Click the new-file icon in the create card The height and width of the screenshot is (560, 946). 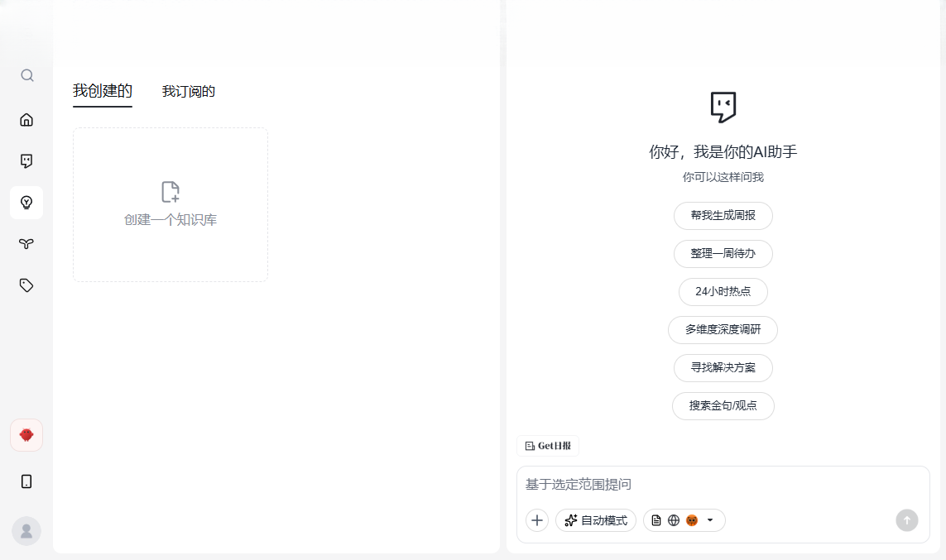coord(170,192)
